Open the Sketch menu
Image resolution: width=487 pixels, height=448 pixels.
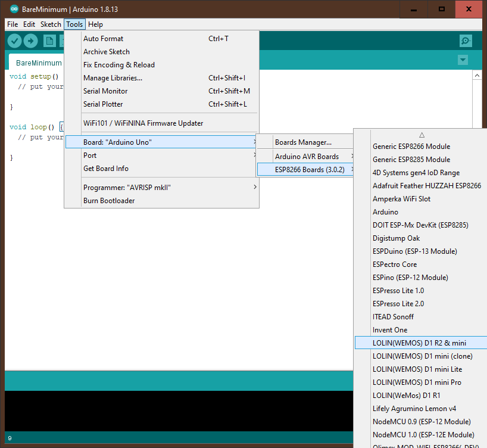[x=51, y=24]
